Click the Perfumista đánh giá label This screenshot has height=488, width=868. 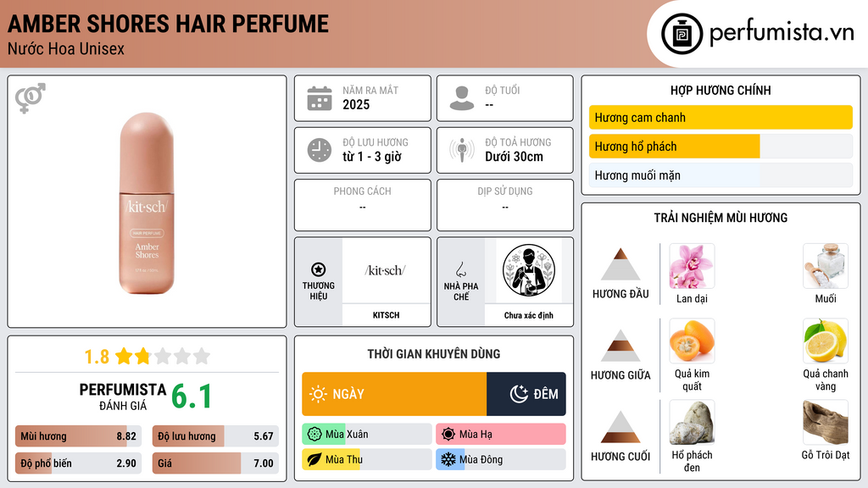coord(122,396)
